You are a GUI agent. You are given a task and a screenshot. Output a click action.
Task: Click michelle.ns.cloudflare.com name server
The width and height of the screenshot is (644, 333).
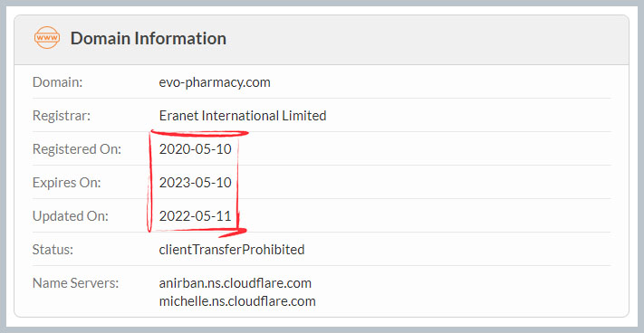pos(237,301)
